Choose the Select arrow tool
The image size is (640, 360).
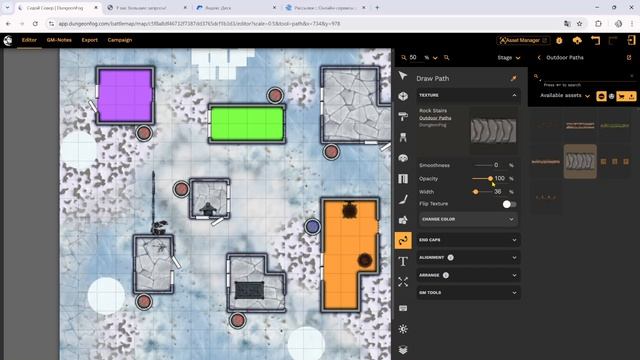(x=403, y=76)
